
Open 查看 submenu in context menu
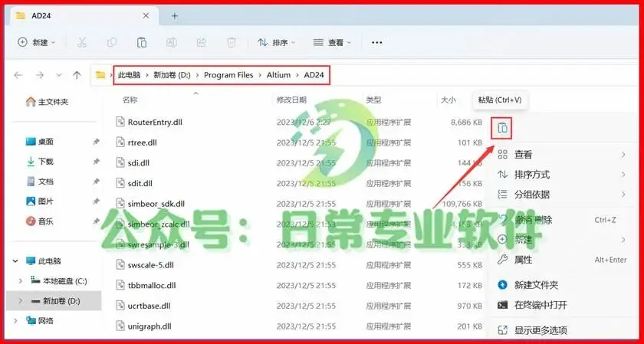point(561,155)
